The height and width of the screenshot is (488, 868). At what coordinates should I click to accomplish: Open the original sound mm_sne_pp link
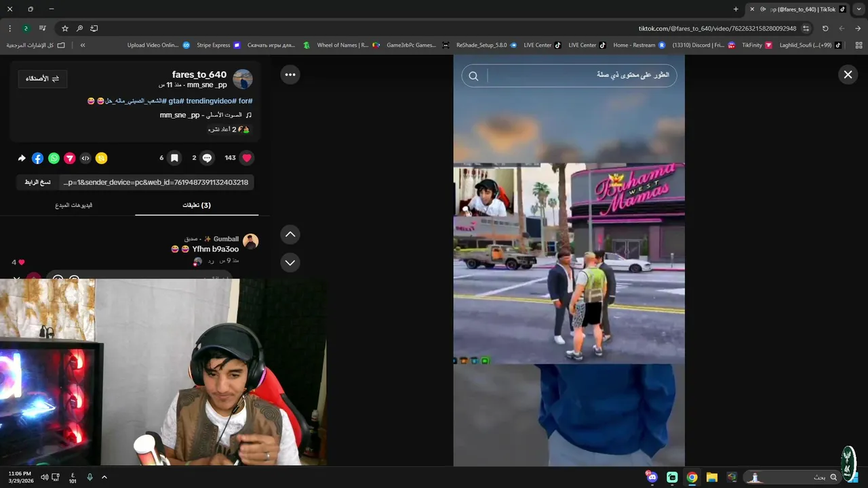(206, 115)
